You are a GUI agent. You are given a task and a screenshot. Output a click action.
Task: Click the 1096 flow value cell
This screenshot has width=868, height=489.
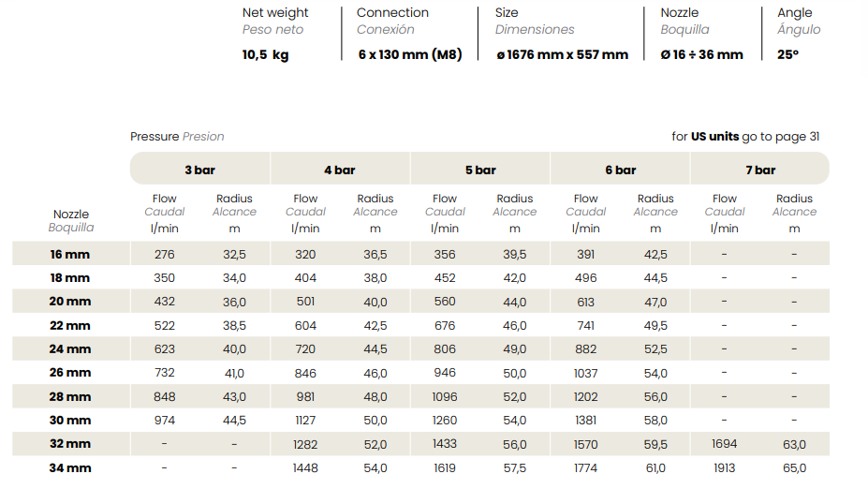point(445,396)
